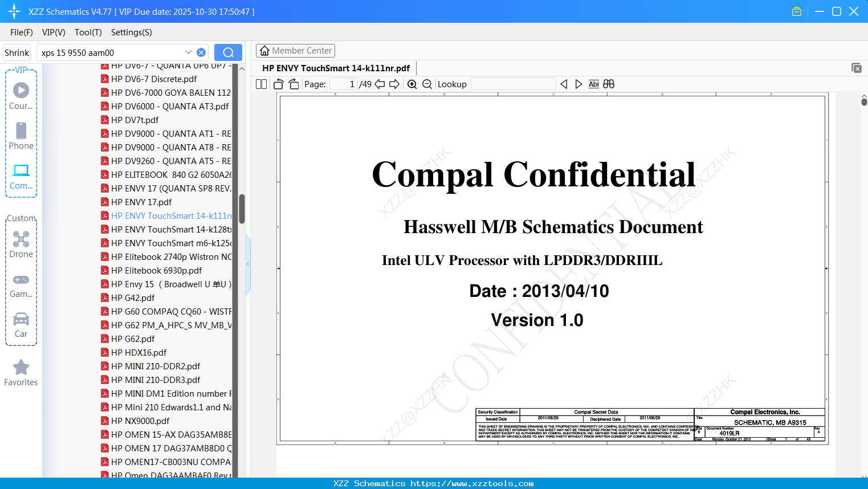Open HP ELITEBOOK 840 G2 file
The width and height of the screenshot is (868, 489).
(171, 175)
